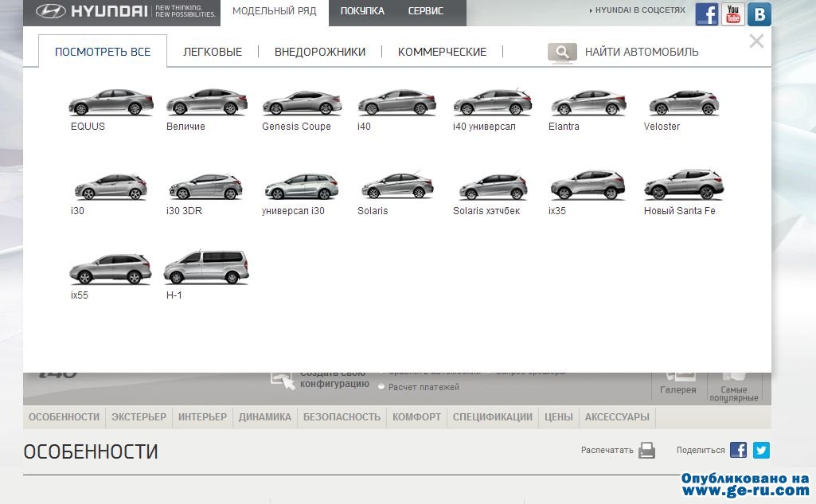Image resolution: width=816 pixels, height=504 pixels.
Task: Switch to the Легковые tab
Action: 213,52
